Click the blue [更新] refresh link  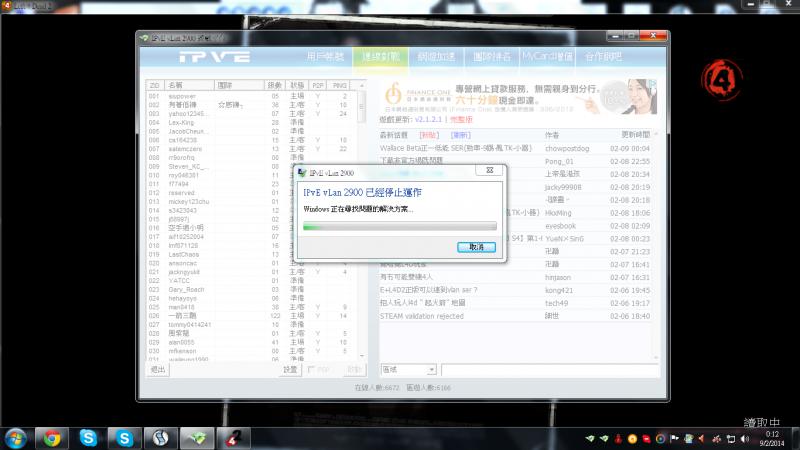click(x=461, y=135)
